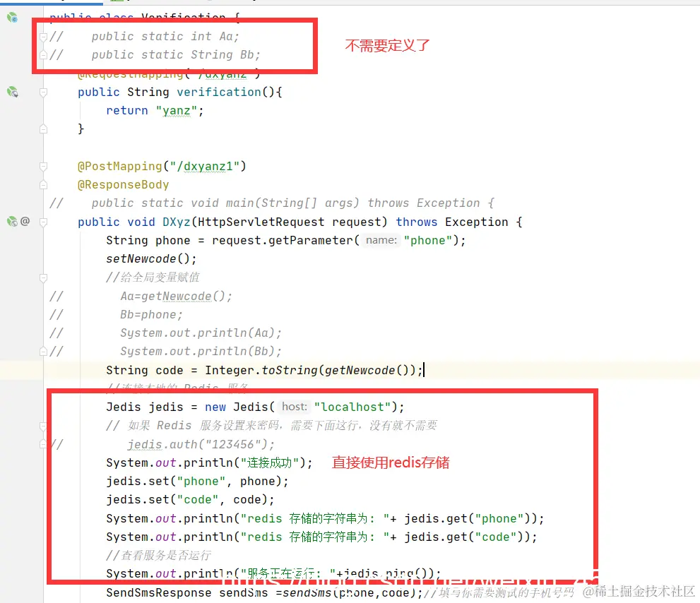Click jedis.get("code") call
The width and height of the screenshot is (700, 603).
click(x=463, y=537)
